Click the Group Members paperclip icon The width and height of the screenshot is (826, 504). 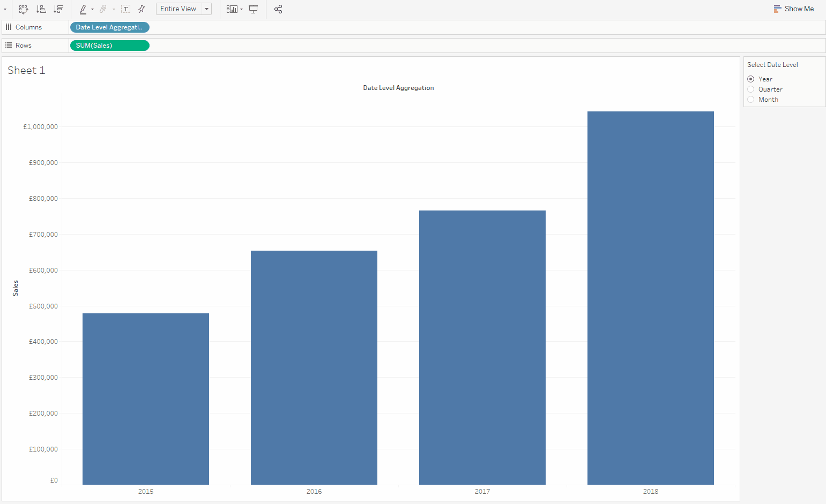point(103,9)
